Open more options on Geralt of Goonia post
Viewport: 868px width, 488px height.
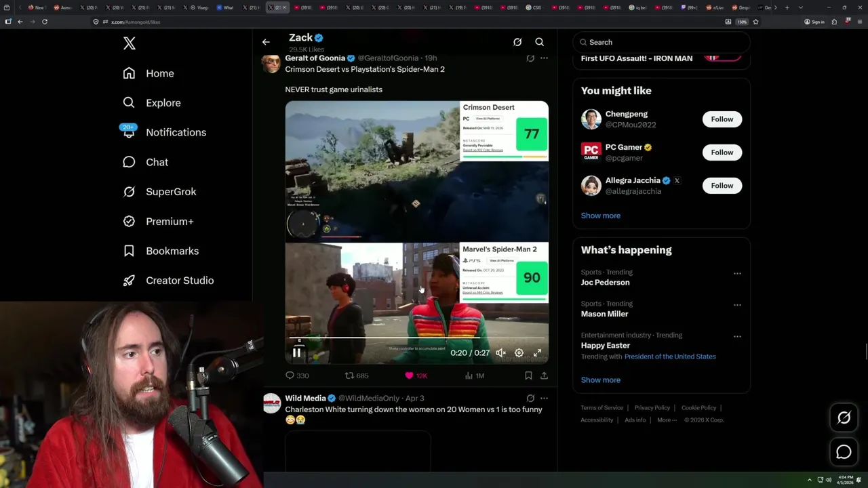click(544, 58)
